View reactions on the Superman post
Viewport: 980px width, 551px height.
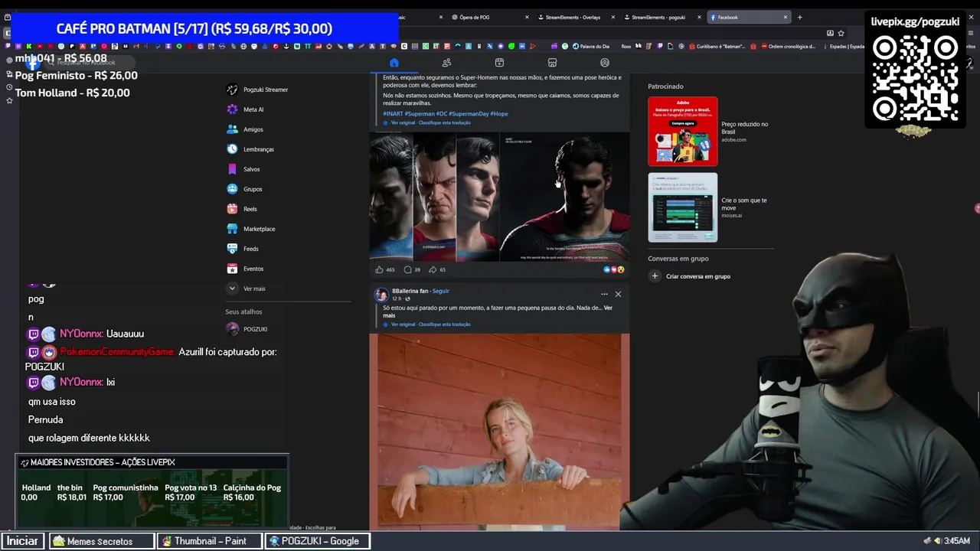coord(614,269)
